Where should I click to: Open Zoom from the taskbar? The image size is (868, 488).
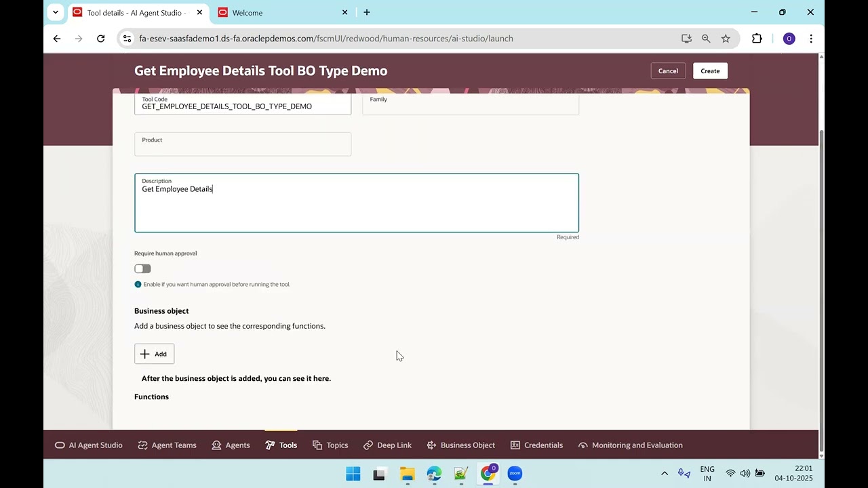click(x=515, y=474)
